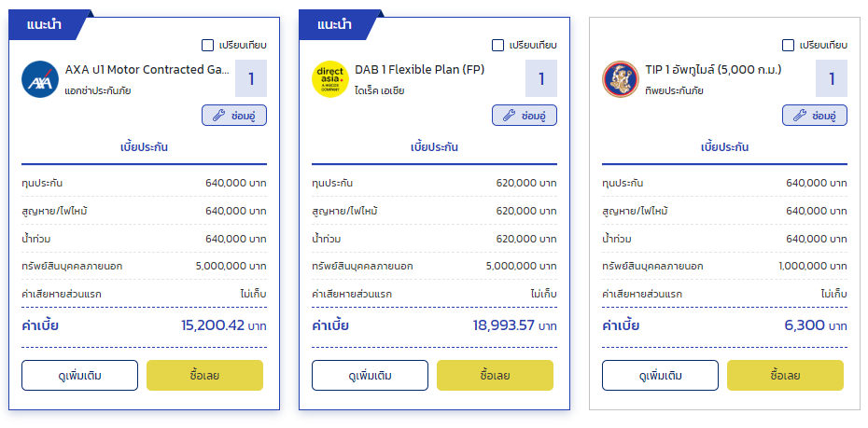868x428 pixels.
Task: Open the AXA ป1 Motor Contracted plan title
Action: point(147,70)
